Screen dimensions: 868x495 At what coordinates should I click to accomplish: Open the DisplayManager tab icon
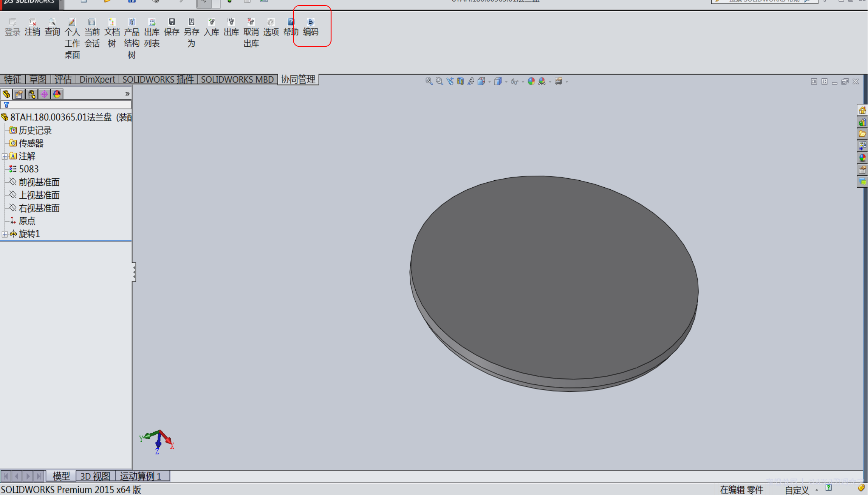pyautogui.click(x=57, y=94)
